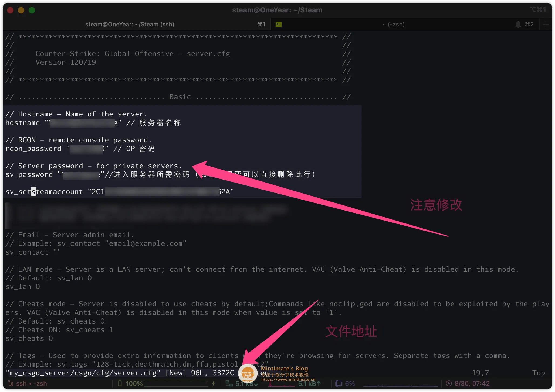
Task: Click the sv_lan 0 setting line
Action: (x=23, y=287)
